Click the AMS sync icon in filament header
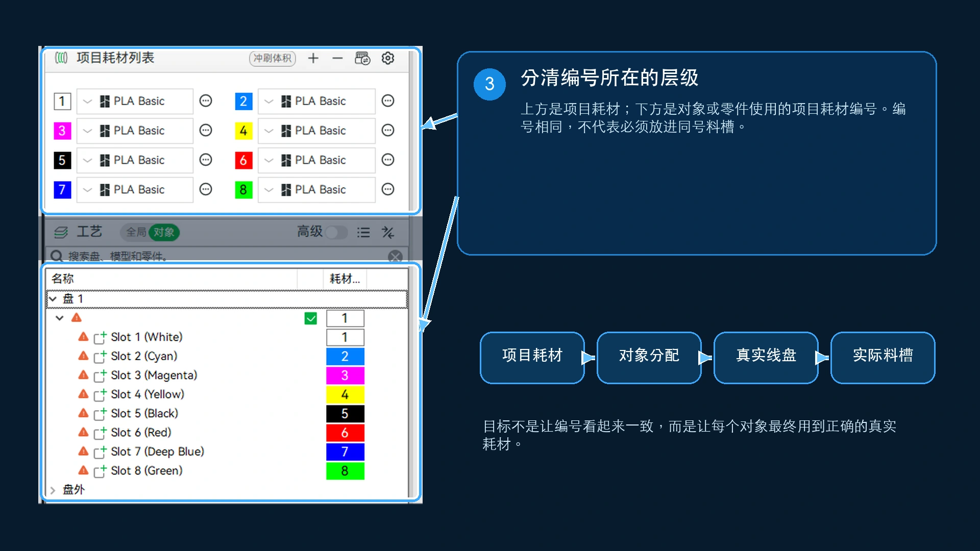Screen dimensions: 980x551 click(362, 58)
